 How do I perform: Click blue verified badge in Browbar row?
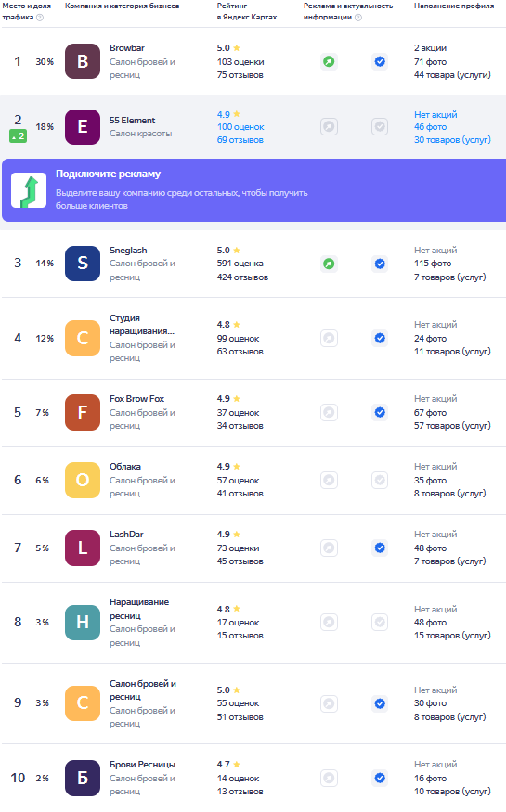pos(380,61)
